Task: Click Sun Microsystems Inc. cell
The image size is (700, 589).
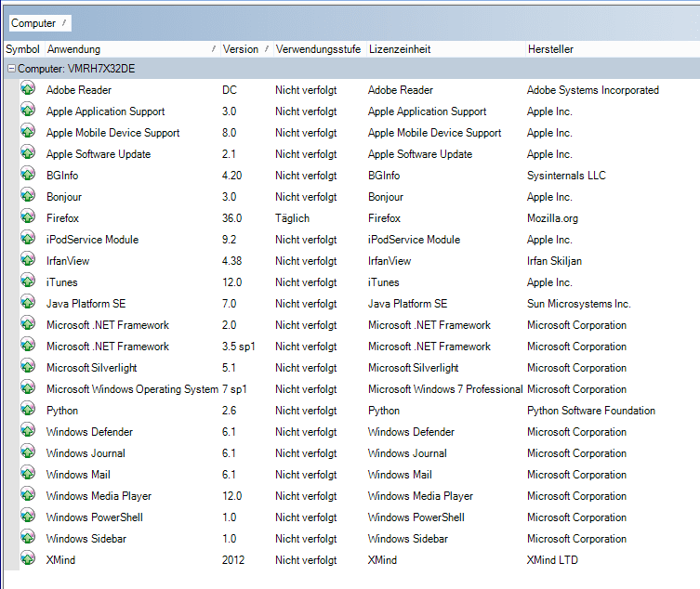Action: (579, 304)
